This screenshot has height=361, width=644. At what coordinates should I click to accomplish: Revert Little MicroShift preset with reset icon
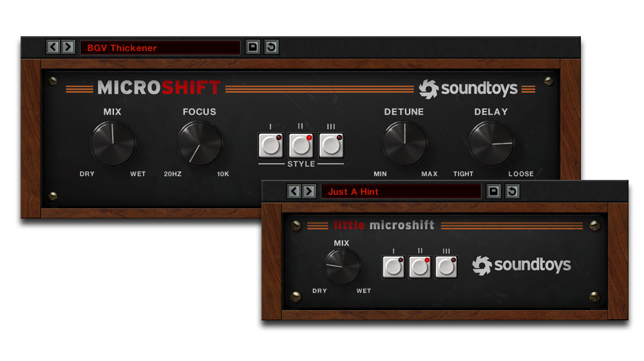tap(512, 191)
